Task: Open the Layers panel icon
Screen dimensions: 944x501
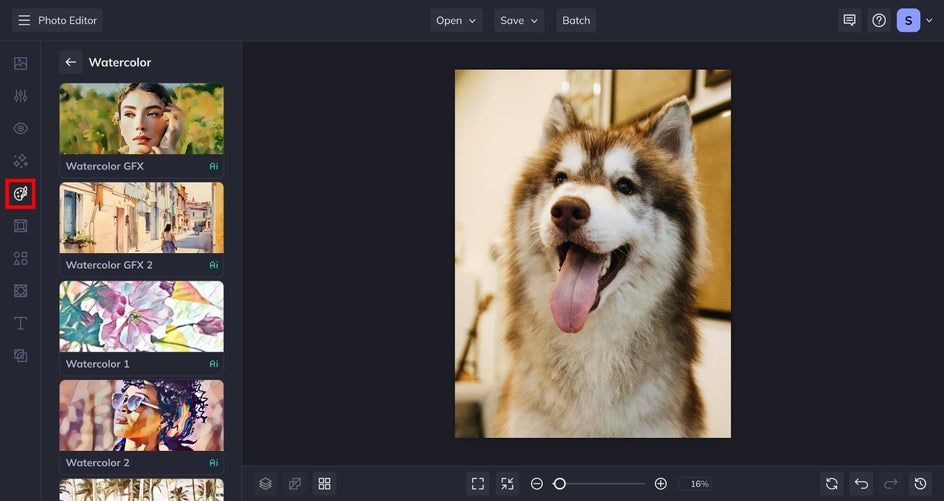Action: [266, 484]
